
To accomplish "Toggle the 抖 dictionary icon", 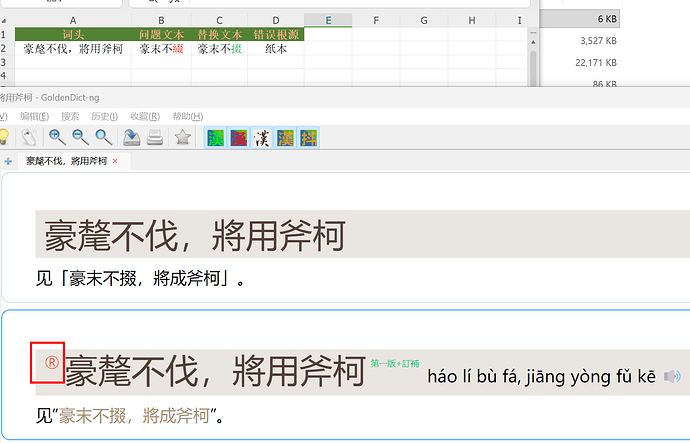I will click(x=308, y=137).
